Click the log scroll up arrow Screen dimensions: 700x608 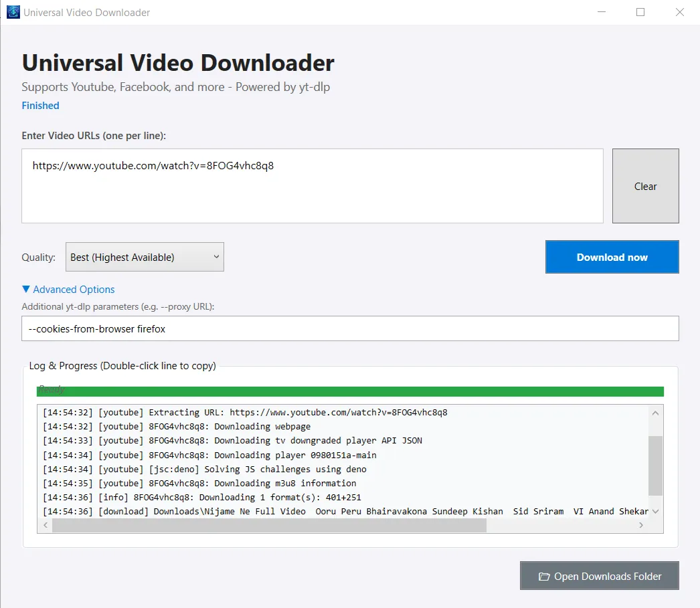click(655, 413)
